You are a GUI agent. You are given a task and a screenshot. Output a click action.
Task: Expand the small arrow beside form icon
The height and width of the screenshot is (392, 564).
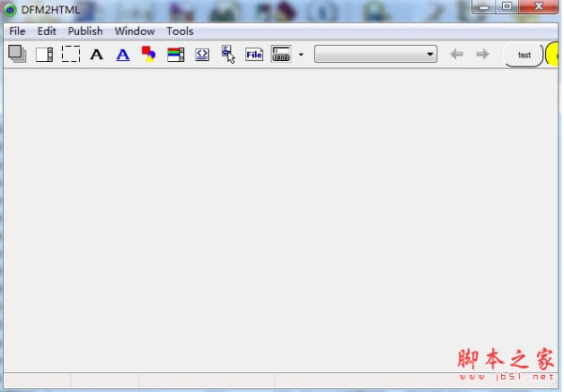coord(301,55)
